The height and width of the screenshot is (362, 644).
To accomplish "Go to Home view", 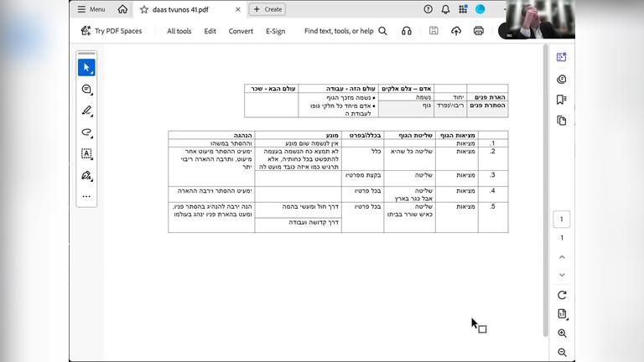I will click(123, 9).
